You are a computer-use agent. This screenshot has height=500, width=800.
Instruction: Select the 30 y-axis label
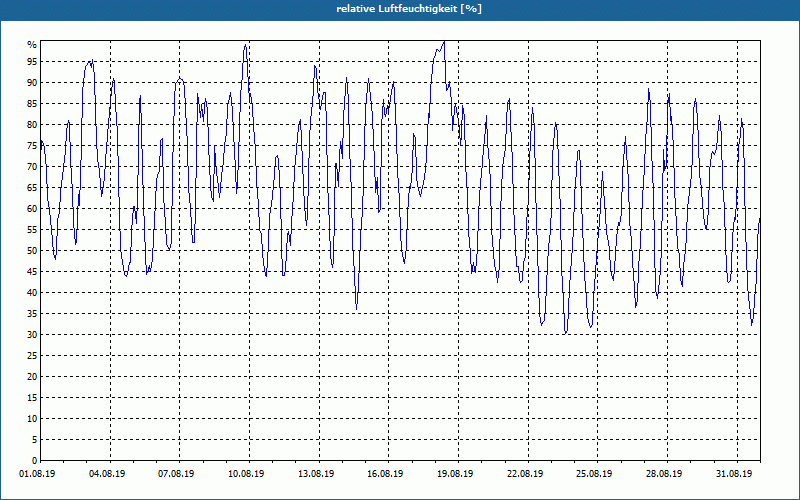tap(32, 335)
